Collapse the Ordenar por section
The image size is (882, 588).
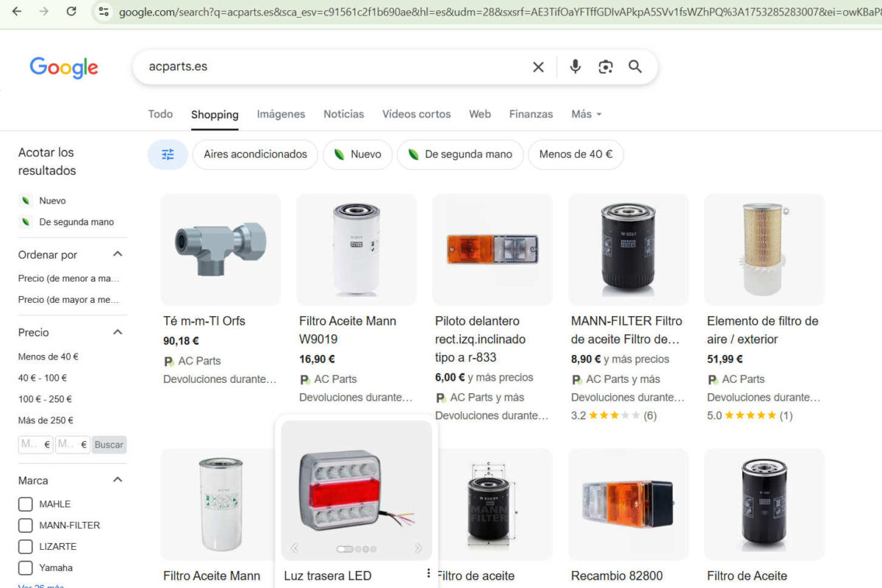coord(117,254)
